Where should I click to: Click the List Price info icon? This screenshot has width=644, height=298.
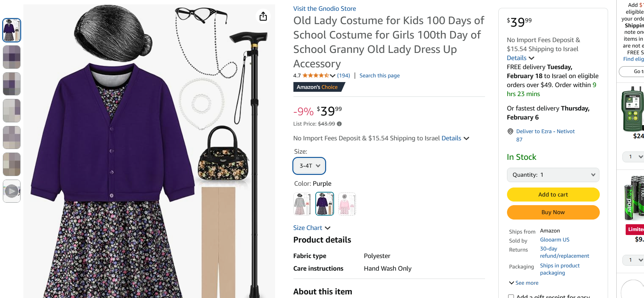point(339,124)
